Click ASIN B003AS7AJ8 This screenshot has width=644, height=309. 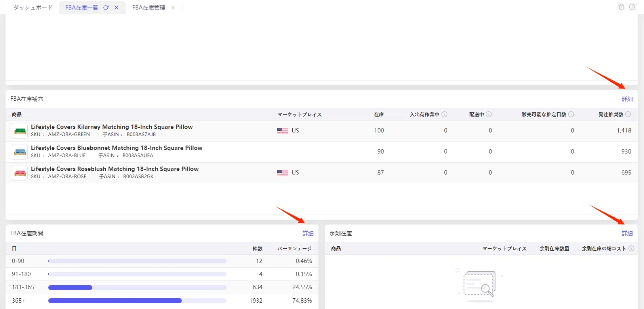tap(141, 134)
